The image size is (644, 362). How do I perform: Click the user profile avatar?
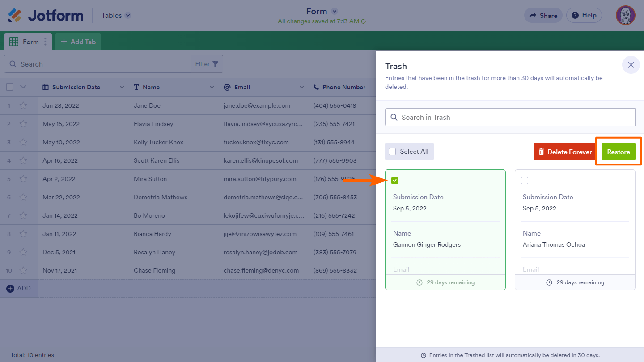tap(625, 15)
